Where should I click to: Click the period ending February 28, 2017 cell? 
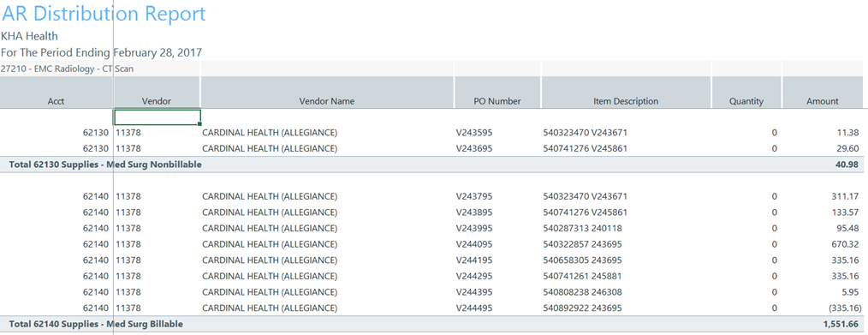(x=101, y=52)
